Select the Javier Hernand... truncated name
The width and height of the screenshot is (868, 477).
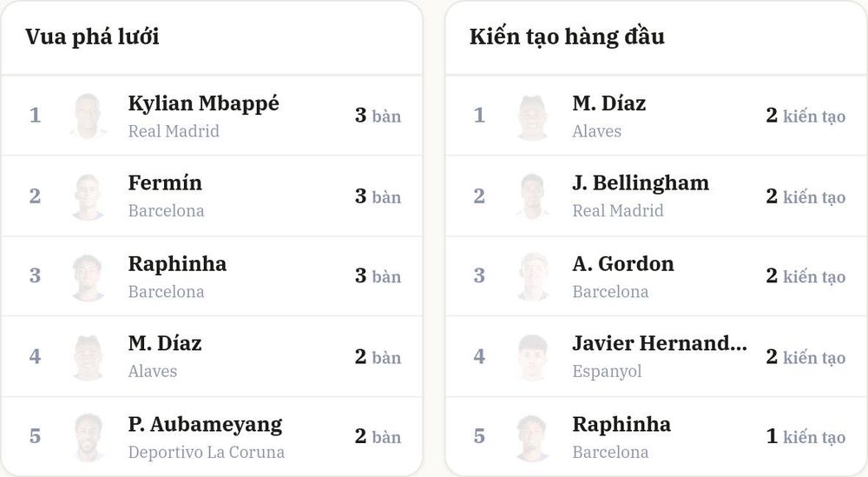click(x=660, y=343)
